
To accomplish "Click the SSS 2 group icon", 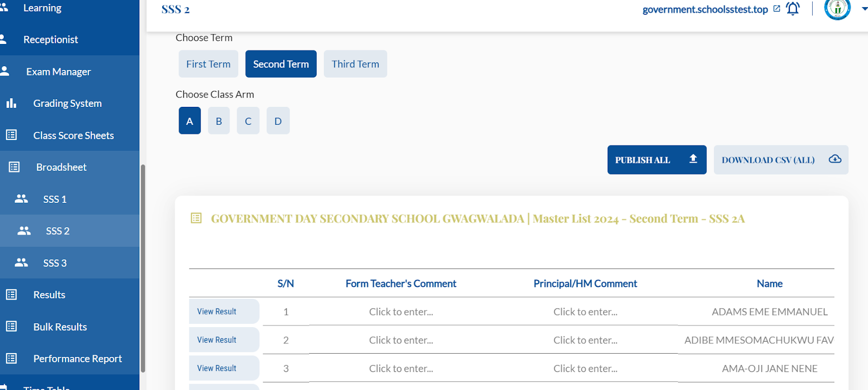I will (x=24, y=231).
